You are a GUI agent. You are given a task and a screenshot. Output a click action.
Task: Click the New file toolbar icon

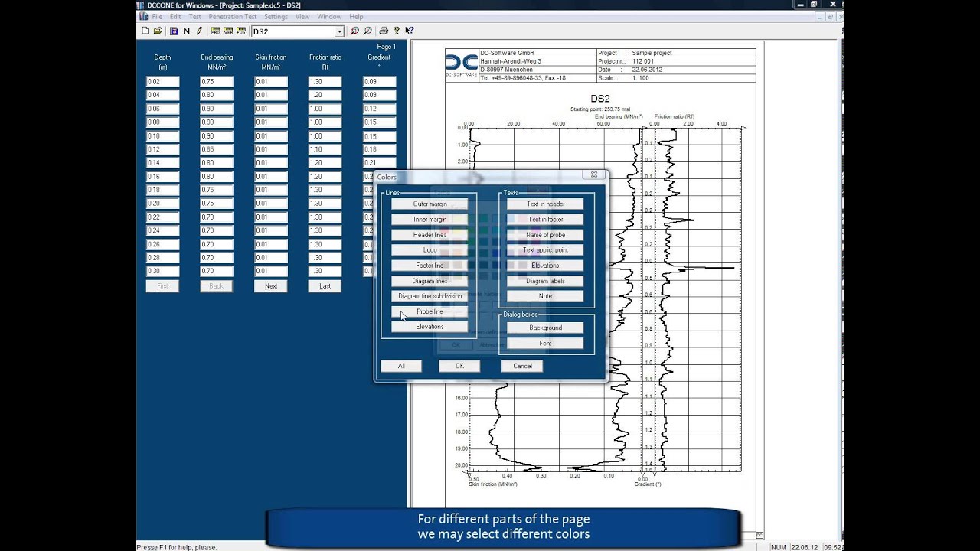point(145,31)
